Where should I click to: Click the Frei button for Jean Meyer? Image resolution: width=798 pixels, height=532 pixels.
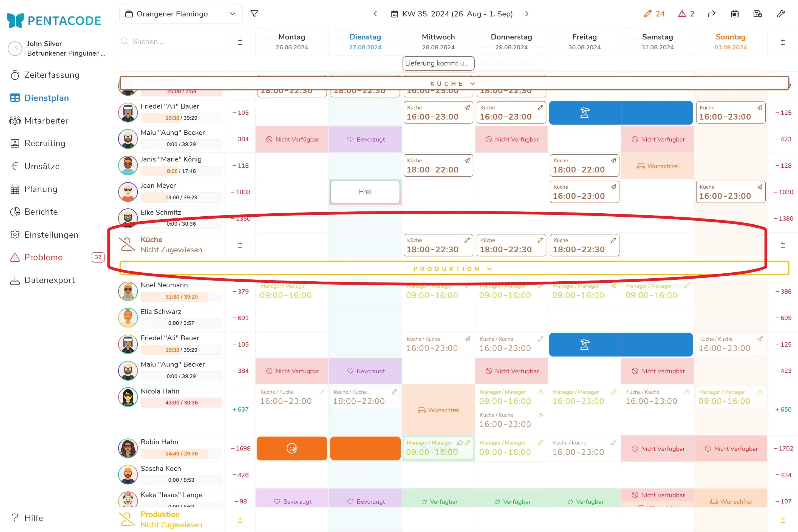coord(365,192)
